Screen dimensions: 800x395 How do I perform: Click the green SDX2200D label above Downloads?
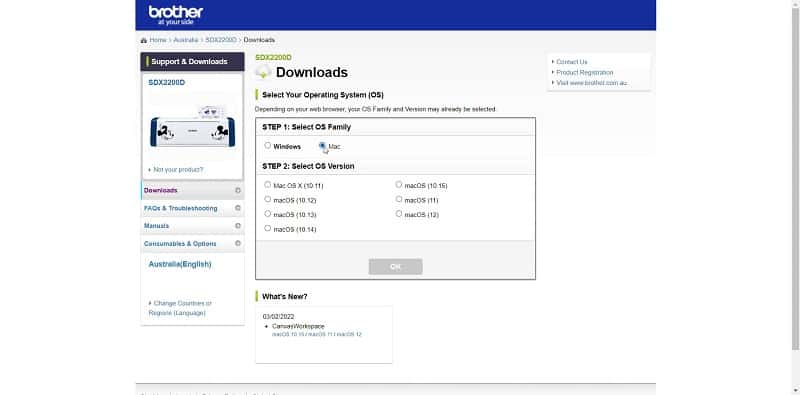click(x=273, y=57)
